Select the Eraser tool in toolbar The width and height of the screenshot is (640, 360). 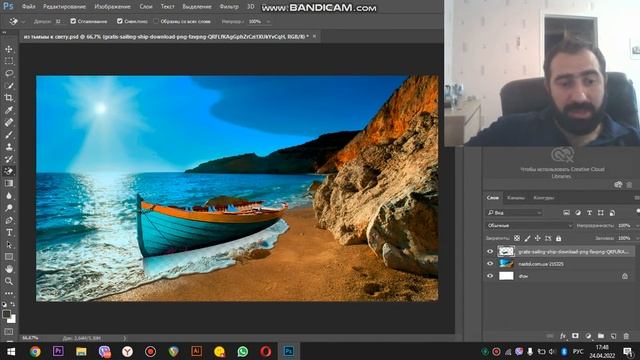[x=9, y=171]
